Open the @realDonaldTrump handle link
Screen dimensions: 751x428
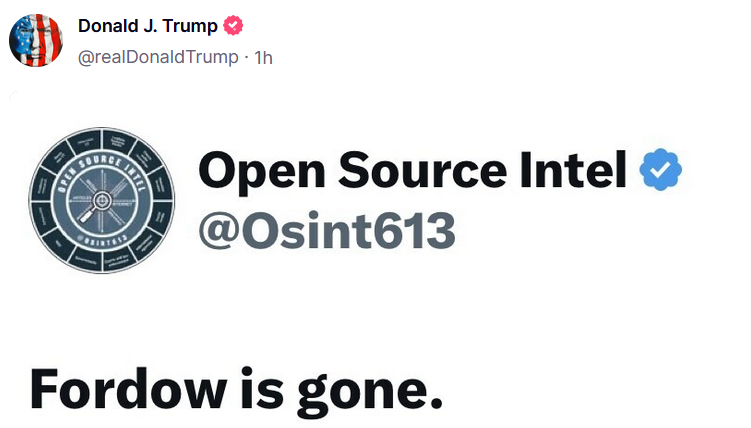(x=158, y=57)
